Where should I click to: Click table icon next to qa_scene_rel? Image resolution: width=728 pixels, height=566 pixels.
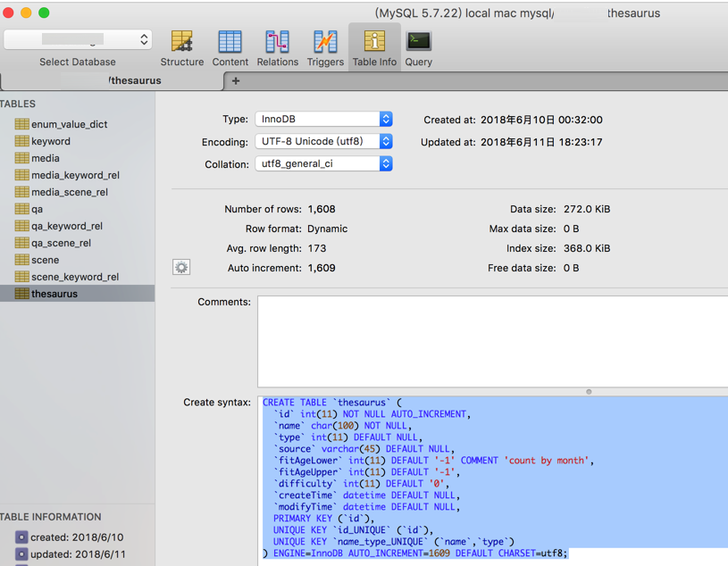tap(21, 243)
